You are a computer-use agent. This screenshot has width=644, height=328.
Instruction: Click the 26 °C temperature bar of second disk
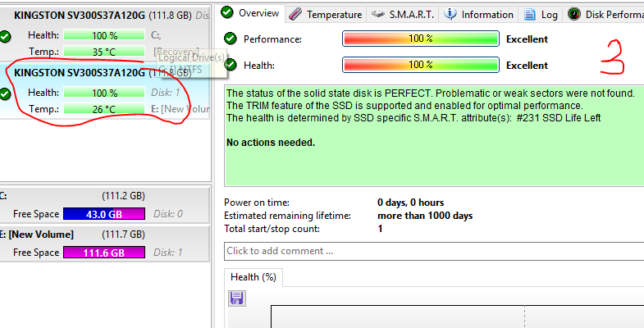click(x=104, y=109)
